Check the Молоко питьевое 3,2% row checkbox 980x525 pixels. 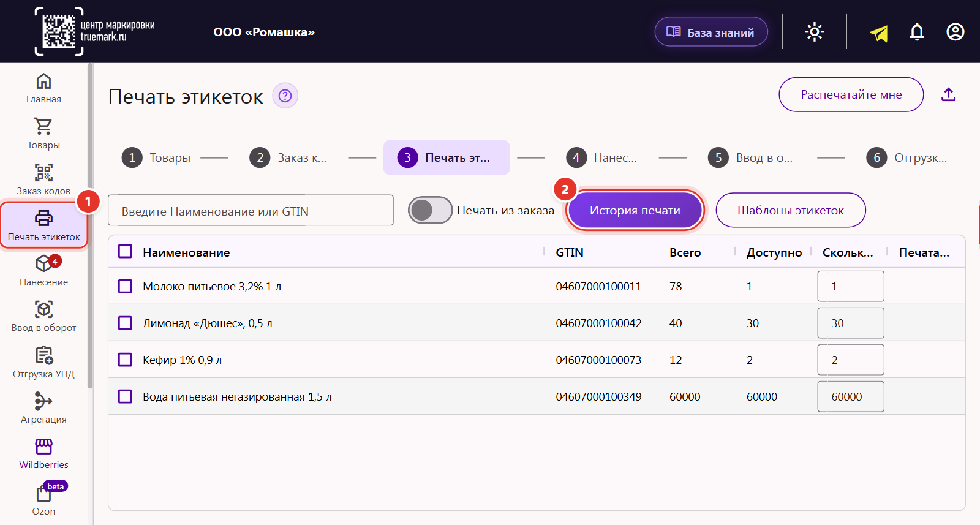pos(125,286)
